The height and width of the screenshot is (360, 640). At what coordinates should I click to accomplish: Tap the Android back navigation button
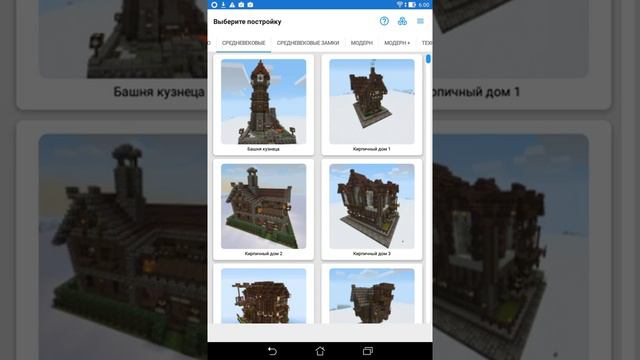(272, 351)
